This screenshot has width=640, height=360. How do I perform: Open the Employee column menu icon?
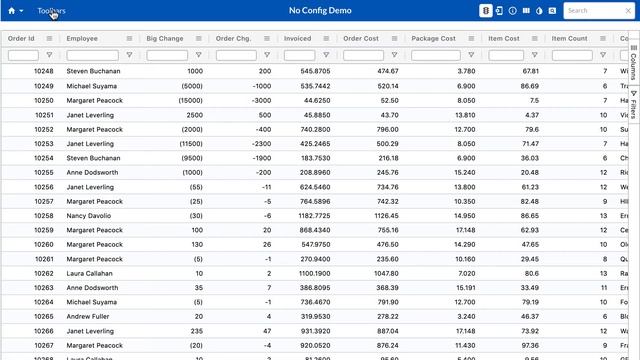click(x=129, y=38)
